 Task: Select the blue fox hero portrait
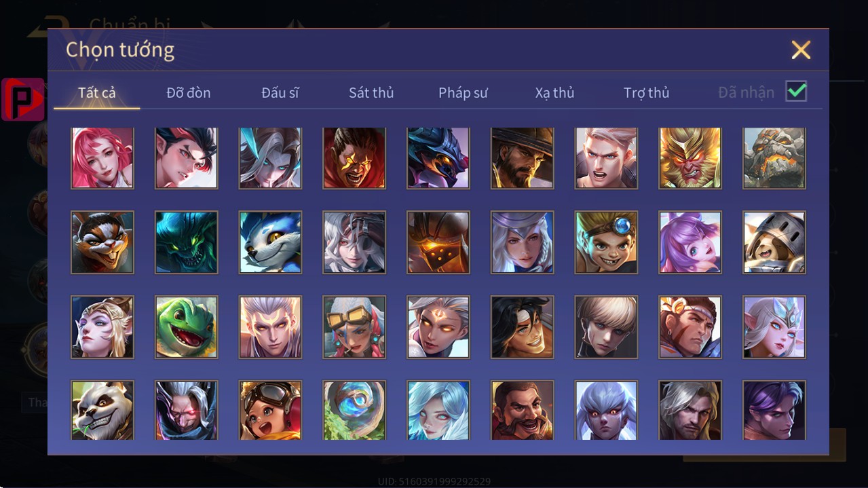coord(270,242)
